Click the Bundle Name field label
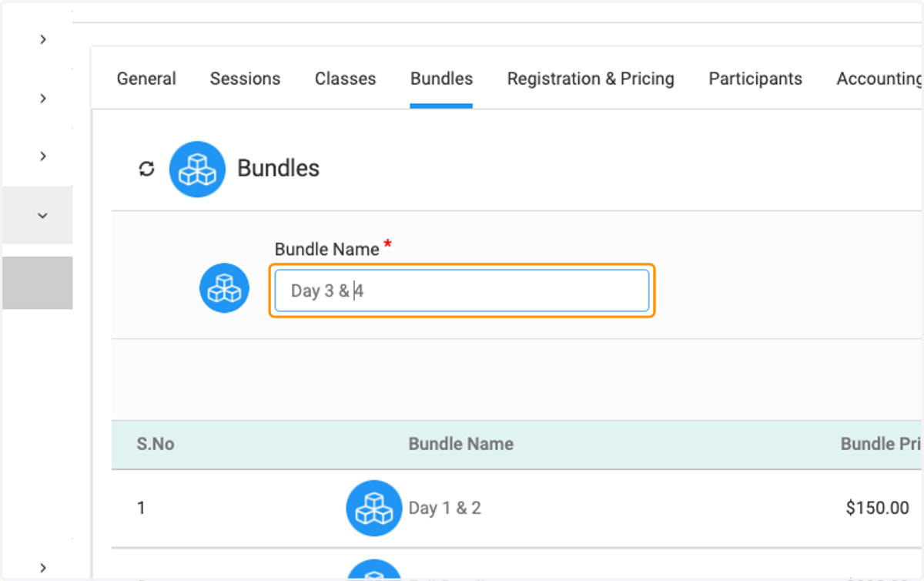 pos(327,249)
